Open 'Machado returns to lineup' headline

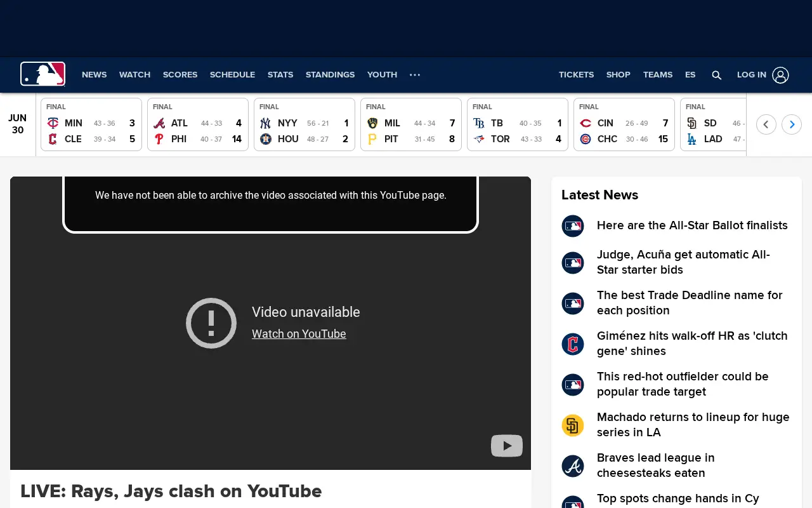693,425
